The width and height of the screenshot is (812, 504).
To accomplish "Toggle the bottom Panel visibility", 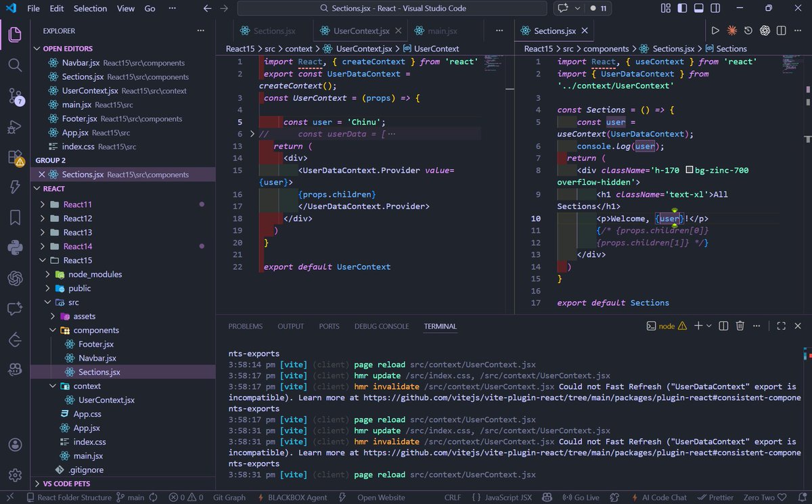I will 700,9.
